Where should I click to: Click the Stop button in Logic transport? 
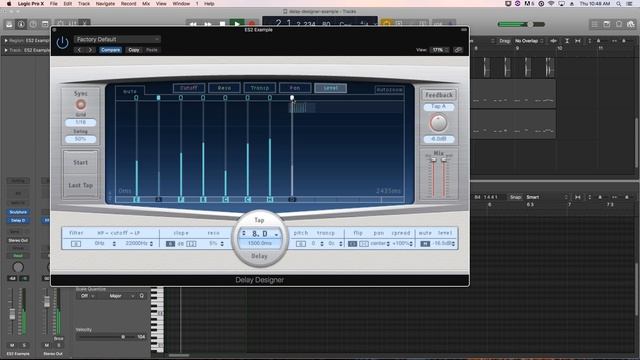pos(222,24)
